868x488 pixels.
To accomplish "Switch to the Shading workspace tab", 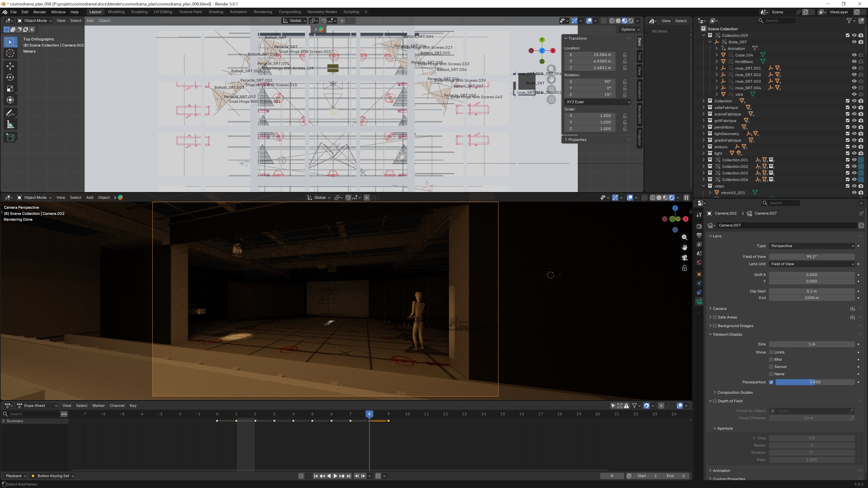I will point(216,12).
